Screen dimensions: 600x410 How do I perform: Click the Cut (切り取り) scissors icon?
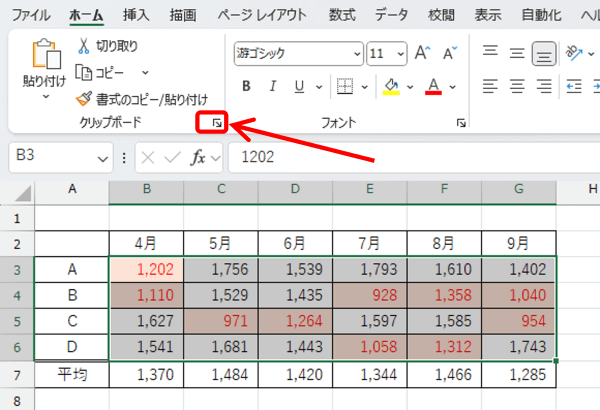(84, 46)
